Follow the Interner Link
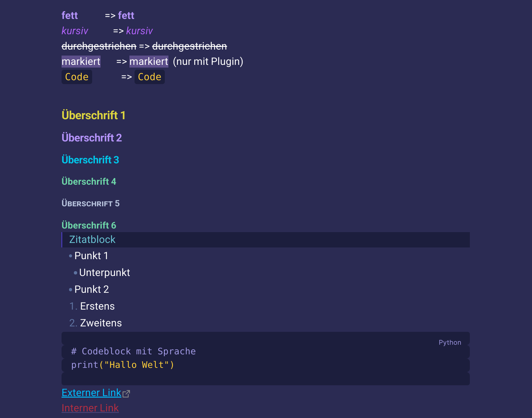Screen dimensions: 532x418 tap(90, 408)
